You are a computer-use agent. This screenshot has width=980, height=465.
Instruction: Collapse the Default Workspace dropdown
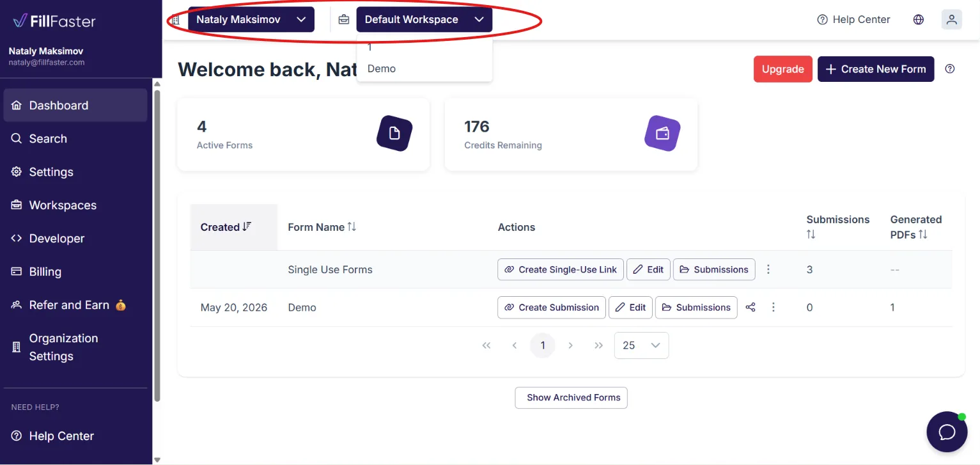(x=424, y=19)
